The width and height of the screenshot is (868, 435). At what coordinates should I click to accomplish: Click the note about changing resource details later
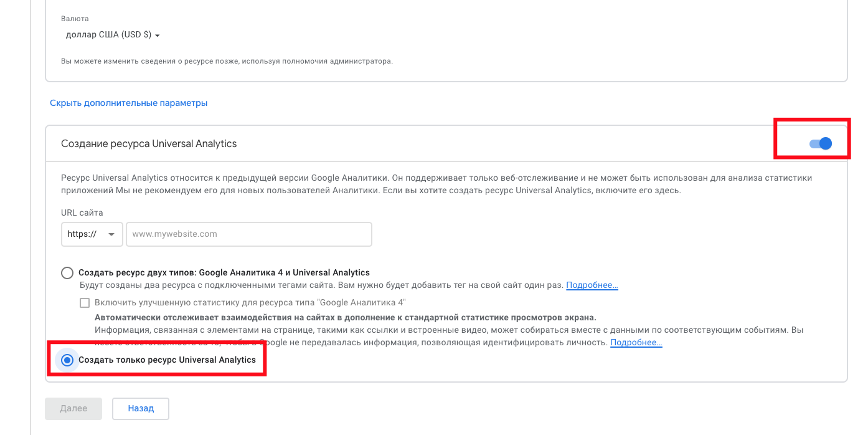[x=227, y=62]
